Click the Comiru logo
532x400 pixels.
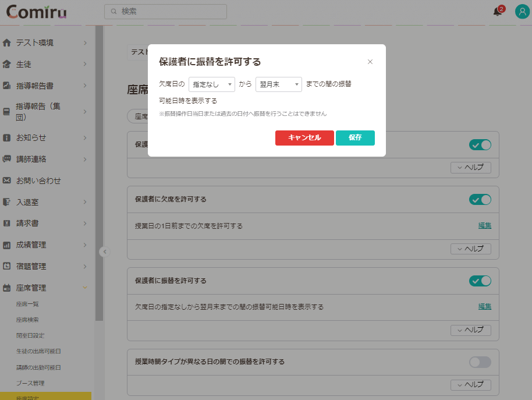pyautogui.click(x=36, y=12)
